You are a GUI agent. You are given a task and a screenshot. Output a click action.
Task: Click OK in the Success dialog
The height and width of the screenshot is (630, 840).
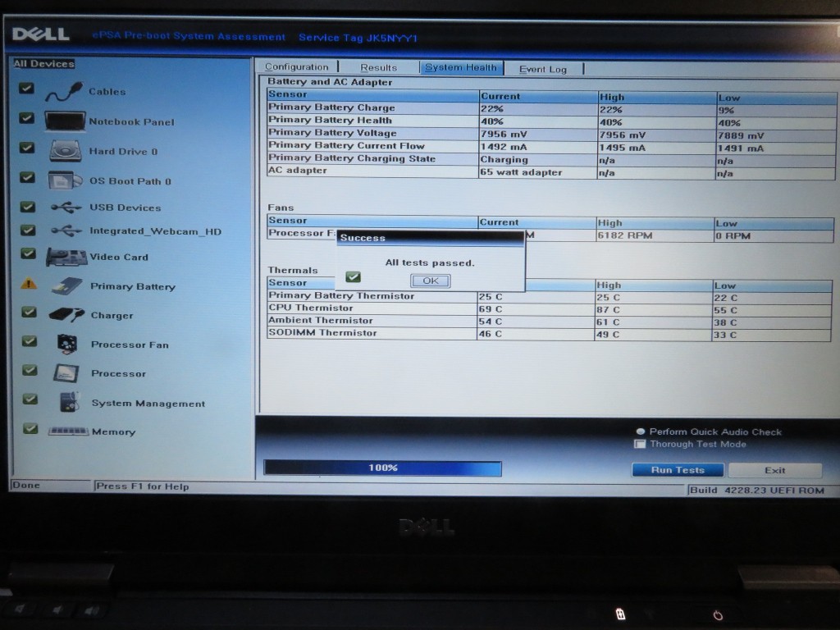[x=431, y=281]
